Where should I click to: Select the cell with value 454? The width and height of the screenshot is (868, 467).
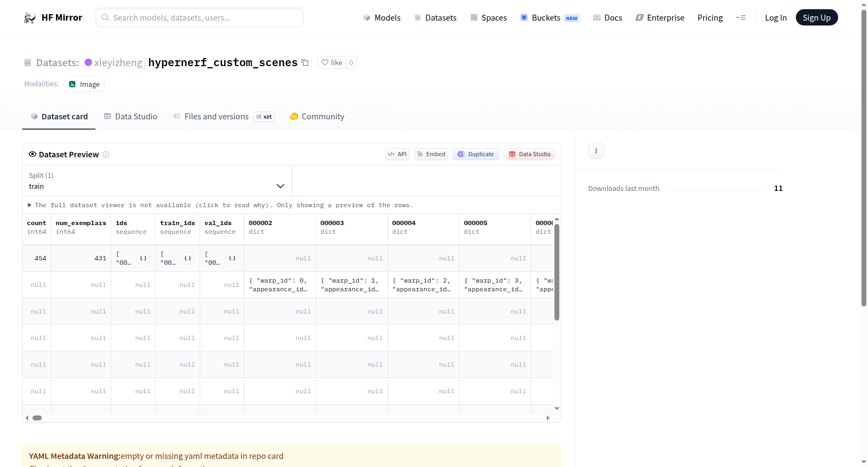[37, 258]
